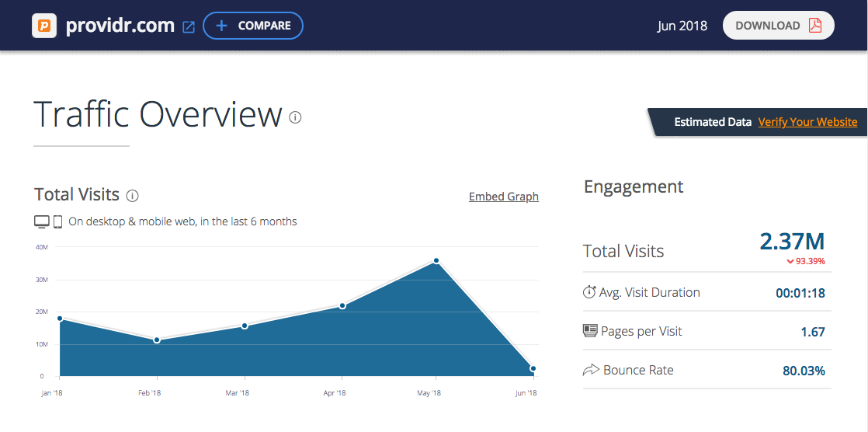Click the stopwatch icon beside Avg. Visit Duration

point(589,293)
